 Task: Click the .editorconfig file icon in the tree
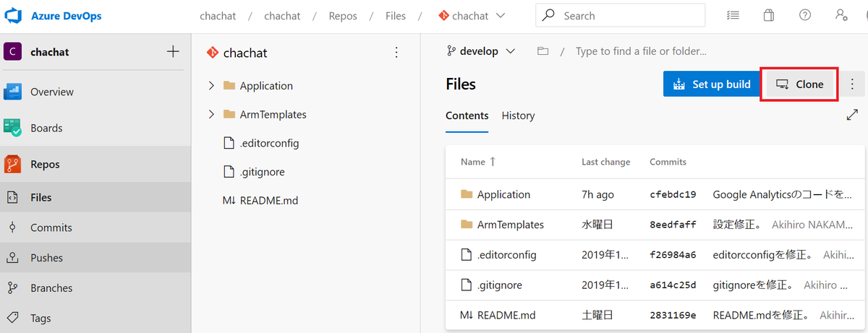coord(229,143)
